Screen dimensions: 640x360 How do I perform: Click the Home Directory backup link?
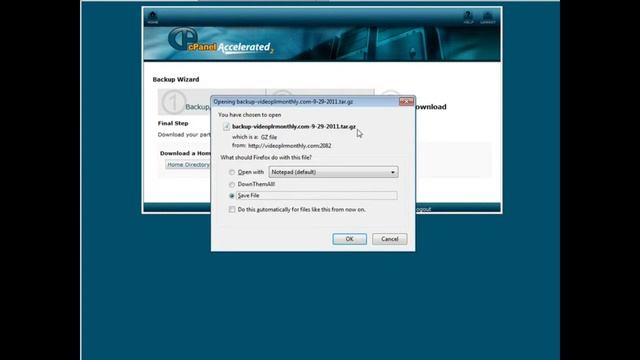pos(188,164)
